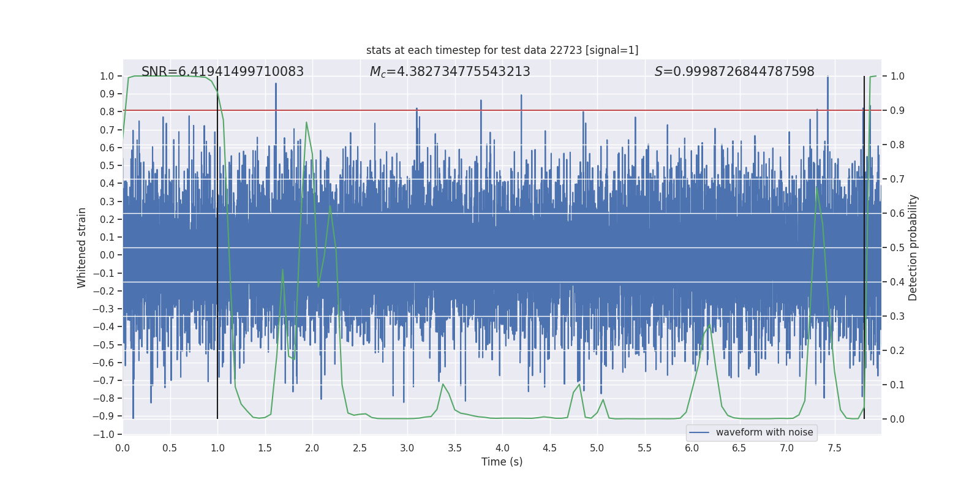
Task: Click the Time axis tick label 3.0
Action: (x=407, y=448)
